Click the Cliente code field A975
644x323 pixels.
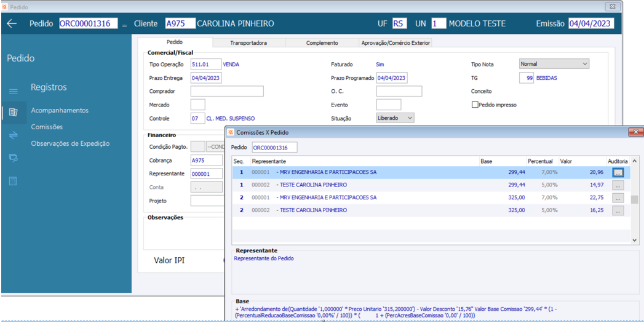click(180, 23)
